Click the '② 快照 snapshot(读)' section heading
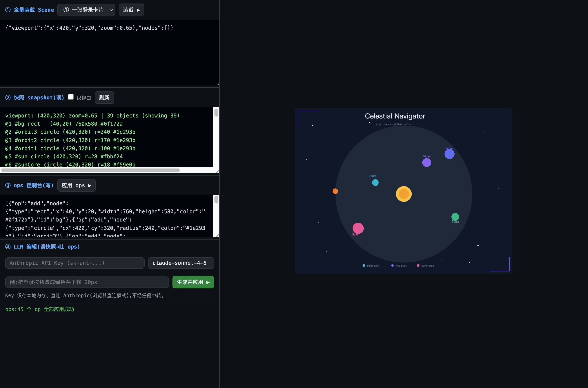 pyautogui.click(x=34, y=97)
